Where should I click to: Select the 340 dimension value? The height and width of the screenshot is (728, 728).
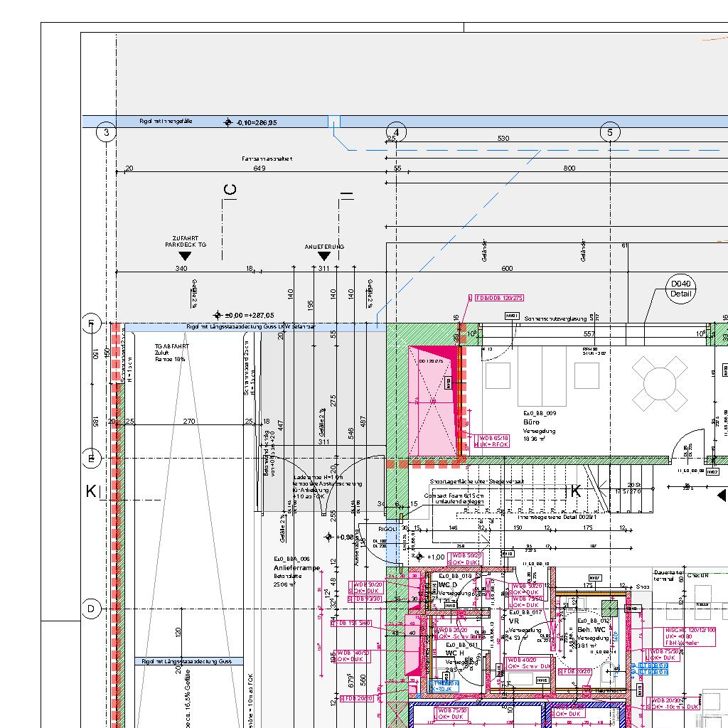click(x=181, y=268)
